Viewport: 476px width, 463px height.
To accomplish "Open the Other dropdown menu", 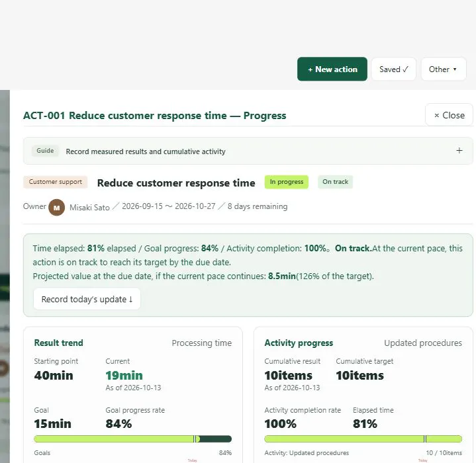I will point(444,69).
